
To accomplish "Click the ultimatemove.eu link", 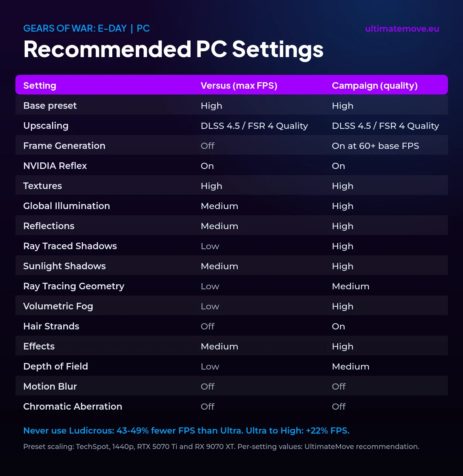I will pyautogui.click(x=402, y=29).
